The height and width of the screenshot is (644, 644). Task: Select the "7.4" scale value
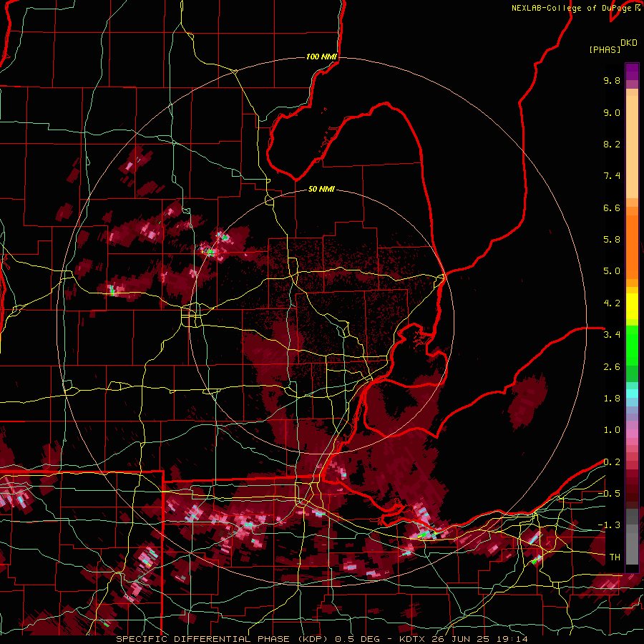(612, 176)
